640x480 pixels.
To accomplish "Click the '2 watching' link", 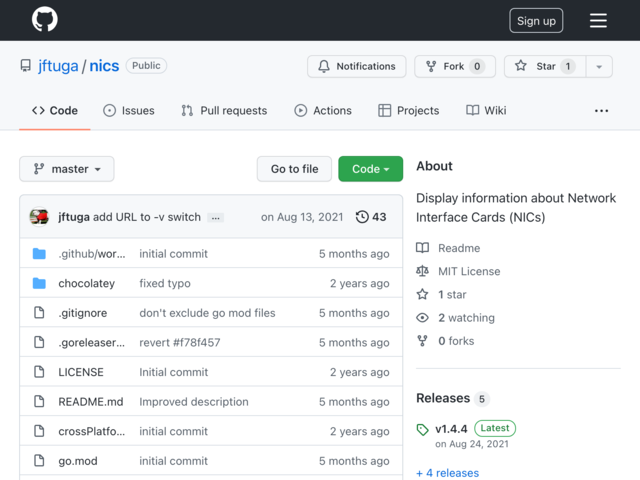I will (456, 318).
